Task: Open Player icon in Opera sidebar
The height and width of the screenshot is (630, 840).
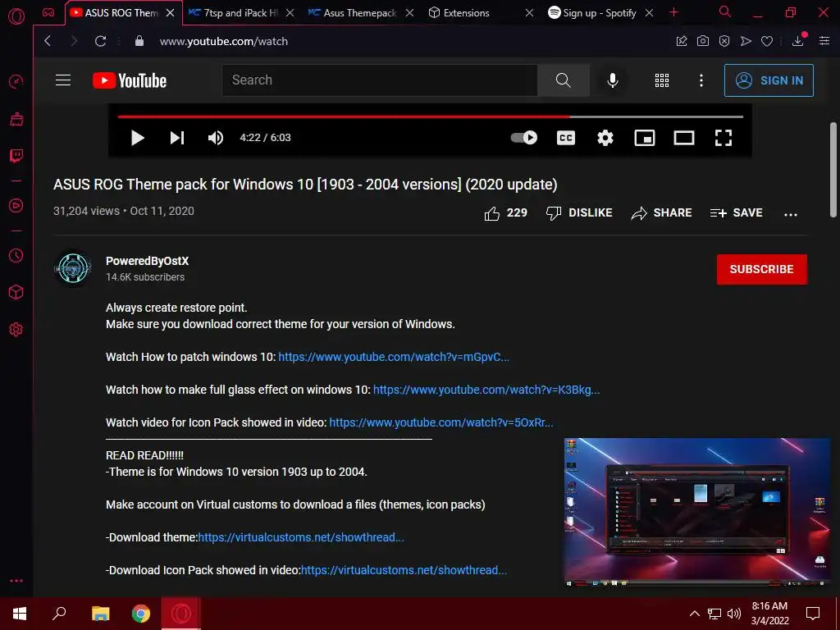Action: 16,206
